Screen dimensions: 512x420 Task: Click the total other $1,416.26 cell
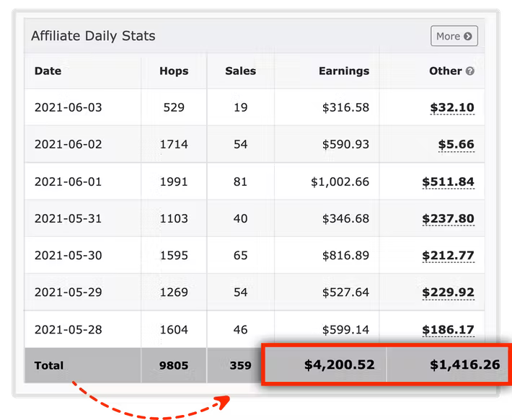point(448,365)
